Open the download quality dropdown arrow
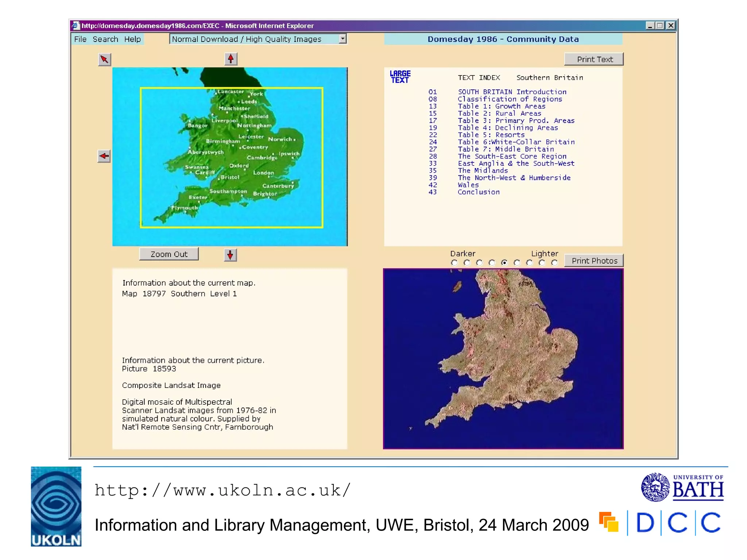The image size is (747, 560). tap(342, 39)
